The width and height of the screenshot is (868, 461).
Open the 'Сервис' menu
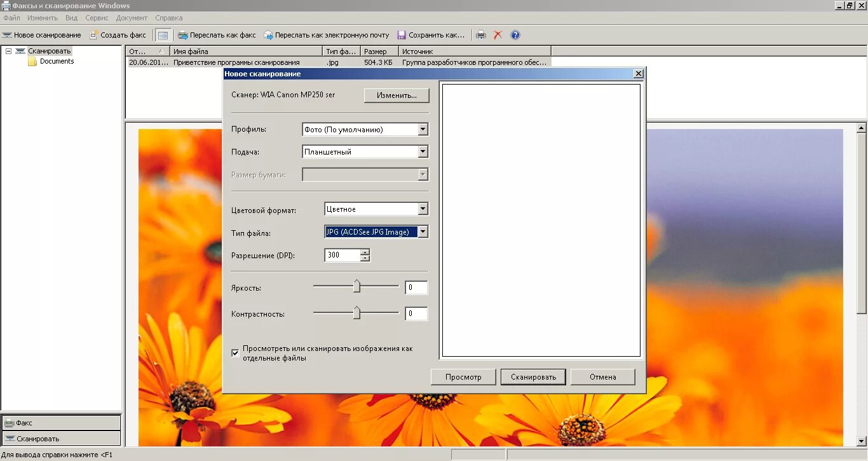[x=97, y=18]
